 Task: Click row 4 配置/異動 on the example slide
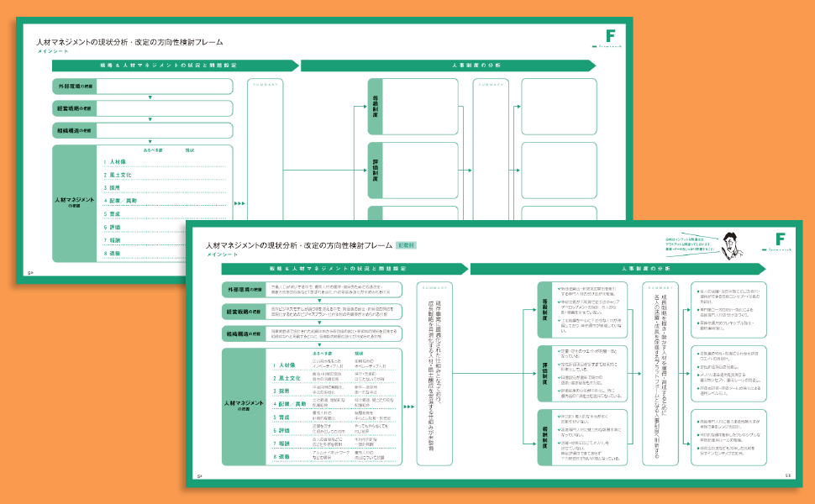tap(334, 404)
